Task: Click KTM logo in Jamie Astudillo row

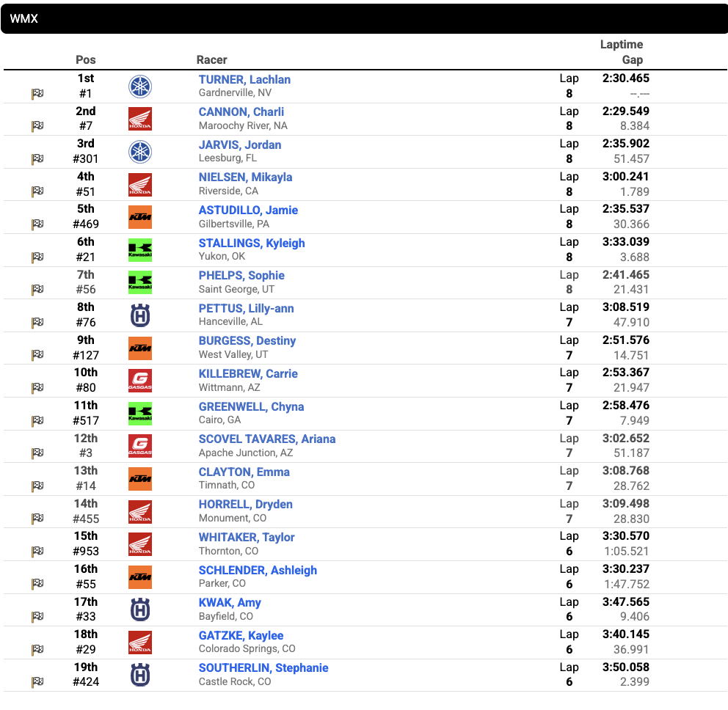Action: pyautogui.click(x=139, y=217)
